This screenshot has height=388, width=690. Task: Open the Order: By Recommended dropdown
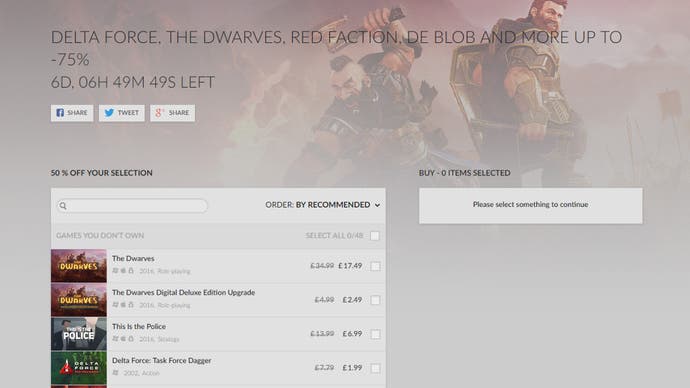click(x=323, y=205)
